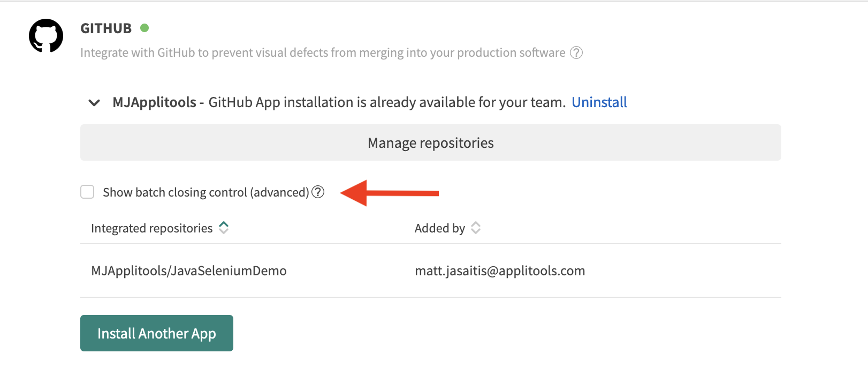Screen dimensions: 868x376
Task: Collapse the MJApplitools installation section chevron
Action: [94, 102]
